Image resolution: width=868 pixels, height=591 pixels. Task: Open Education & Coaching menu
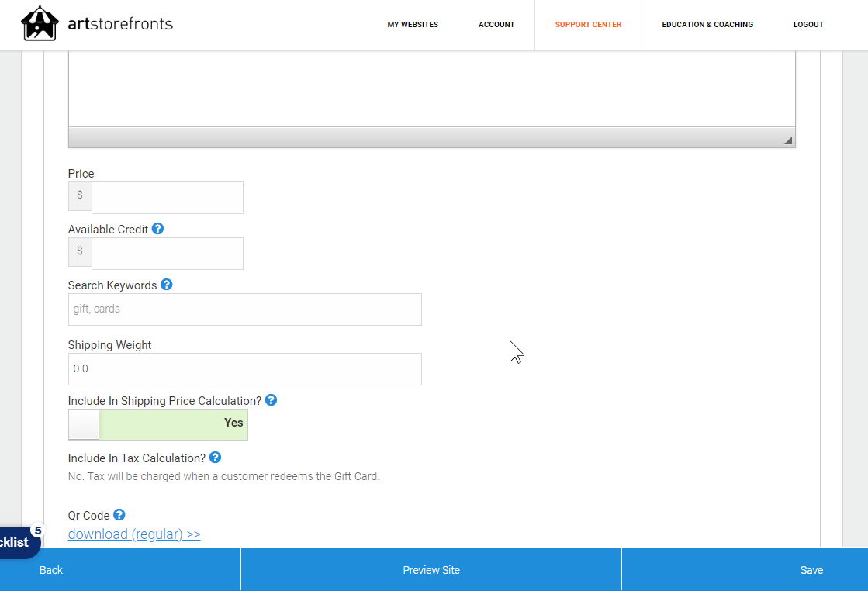tap(707, 25)
